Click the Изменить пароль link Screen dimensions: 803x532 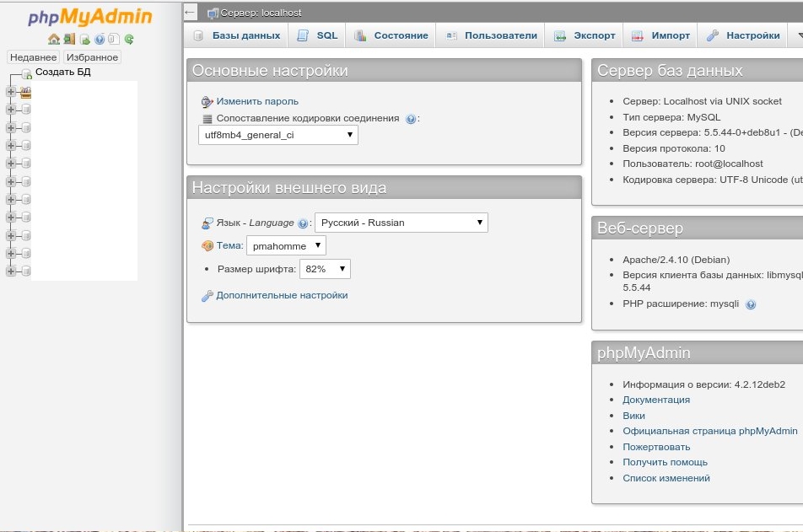coord(257,101)
